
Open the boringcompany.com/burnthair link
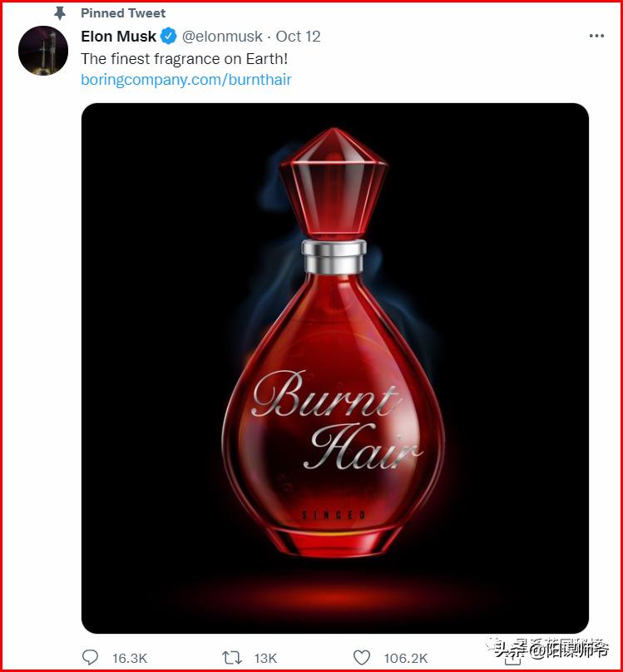point(186,80)
